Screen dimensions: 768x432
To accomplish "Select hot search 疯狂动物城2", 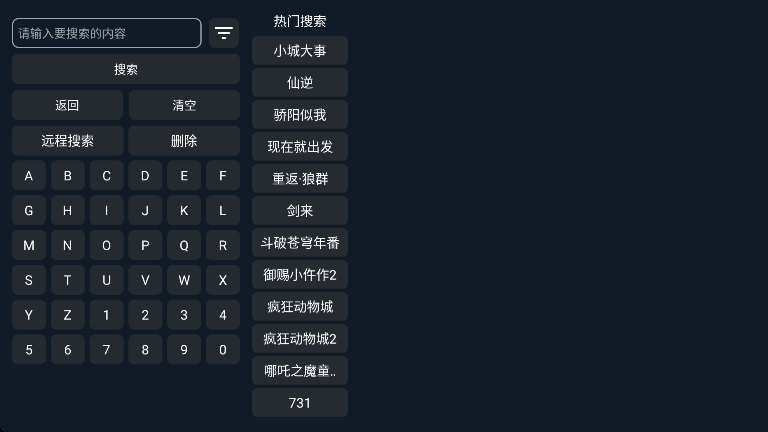I will click(x=300, y=339).
